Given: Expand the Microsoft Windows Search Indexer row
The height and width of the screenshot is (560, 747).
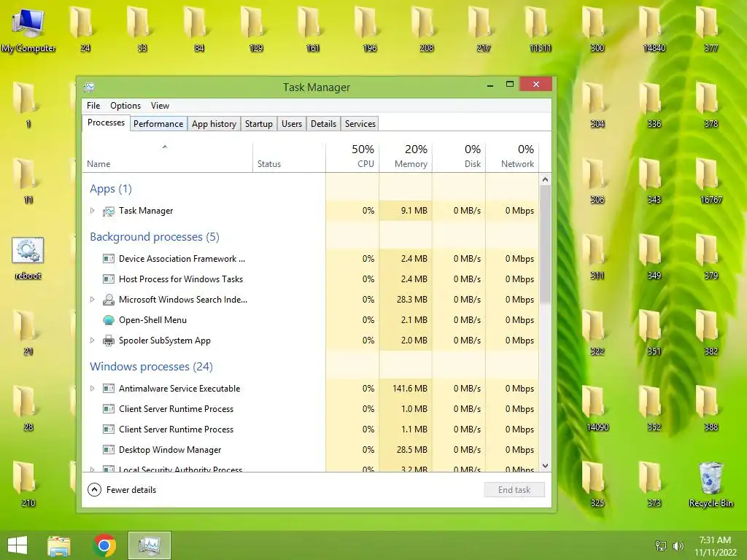Looking at the screenshot, I should point(93,300).
